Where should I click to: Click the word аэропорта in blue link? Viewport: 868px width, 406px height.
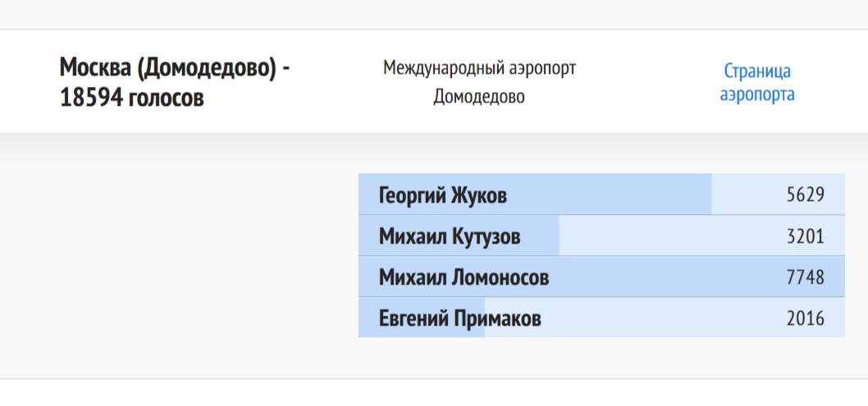point(756,94)
